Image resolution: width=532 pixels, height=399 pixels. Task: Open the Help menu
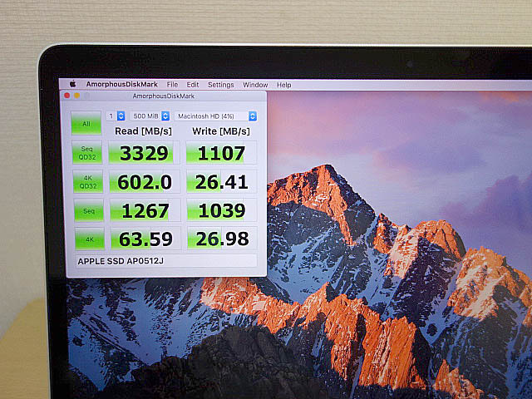284,85
